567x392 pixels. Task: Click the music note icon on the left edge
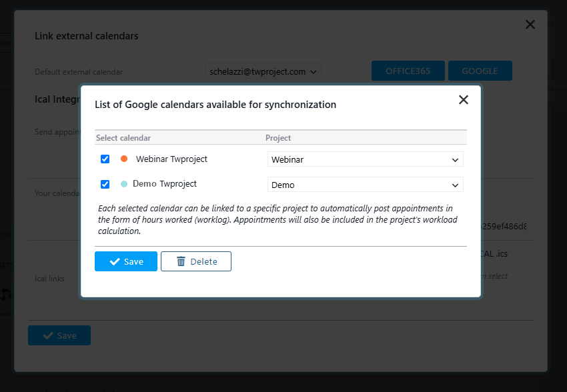click(x=5, y=293)
